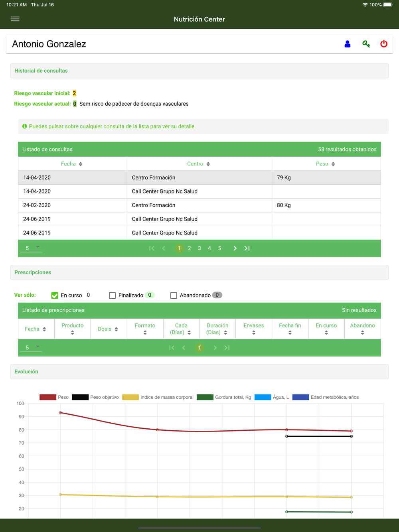The width and height of the screenshot is (399, 532).
Task: Collapse the Prescripciones section header
Action: point(199,272)
